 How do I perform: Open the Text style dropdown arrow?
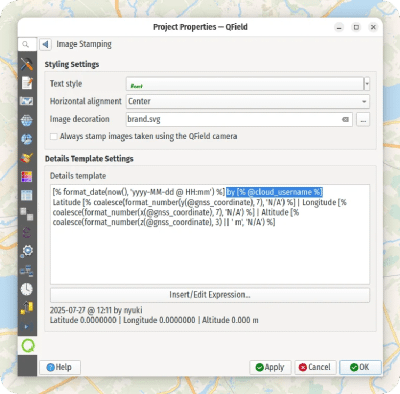coord(367,84)
